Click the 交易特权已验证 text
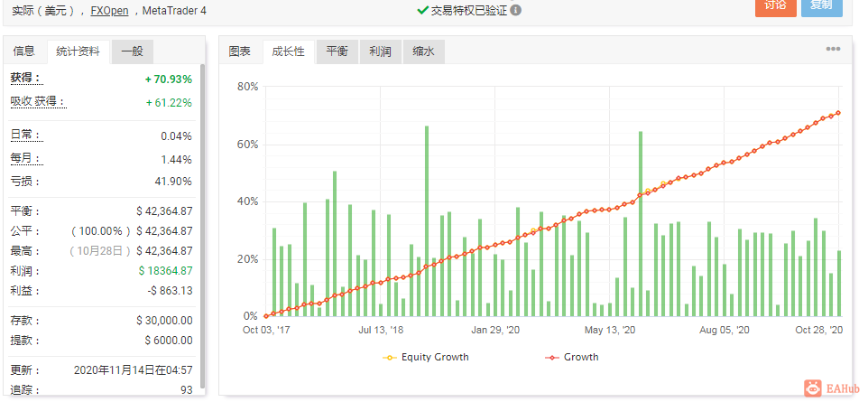This screenshot has height=402, width=868. (469, 11)
